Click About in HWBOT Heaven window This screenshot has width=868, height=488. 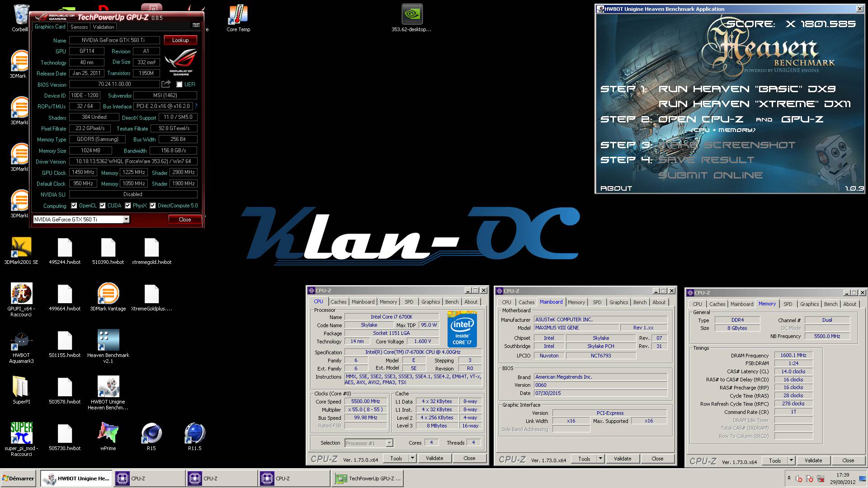616,188
